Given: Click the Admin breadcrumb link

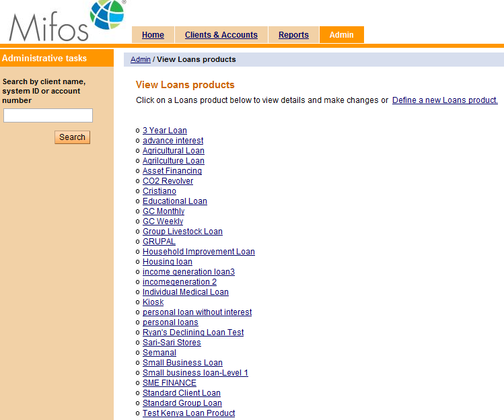Looking at the screenshot, I should 141,59.
